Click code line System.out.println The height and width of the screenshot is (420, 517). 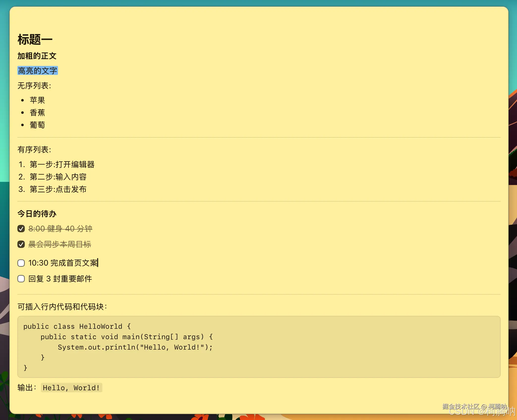pos(135,347)
